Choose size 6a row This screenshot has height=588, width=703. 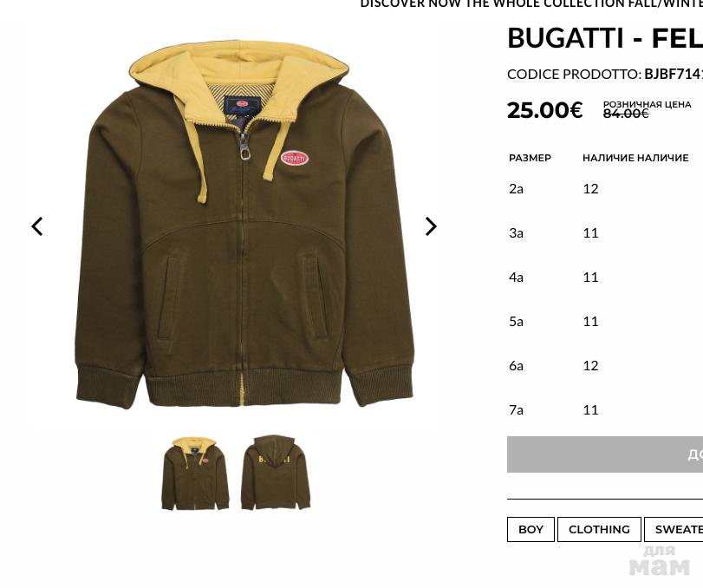click(605, 365)
